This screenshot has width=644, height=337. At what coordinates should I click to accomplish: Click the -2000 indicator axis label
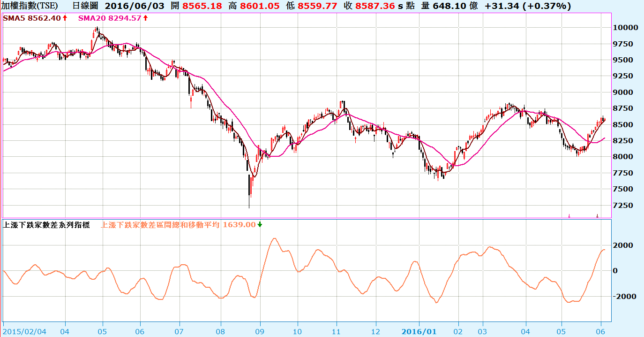[624, 296]
